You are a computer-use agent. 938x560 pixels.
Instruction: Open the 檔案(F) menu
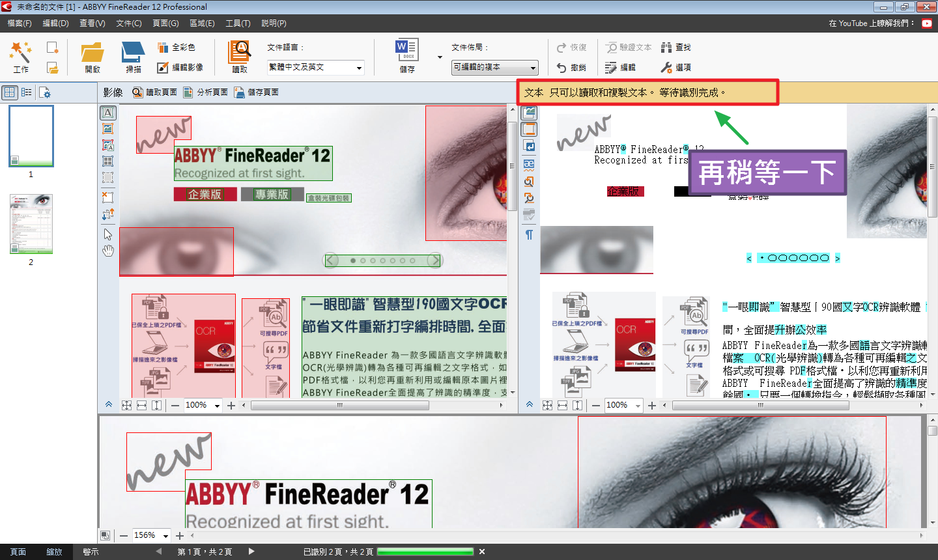(x=20, y=23)
